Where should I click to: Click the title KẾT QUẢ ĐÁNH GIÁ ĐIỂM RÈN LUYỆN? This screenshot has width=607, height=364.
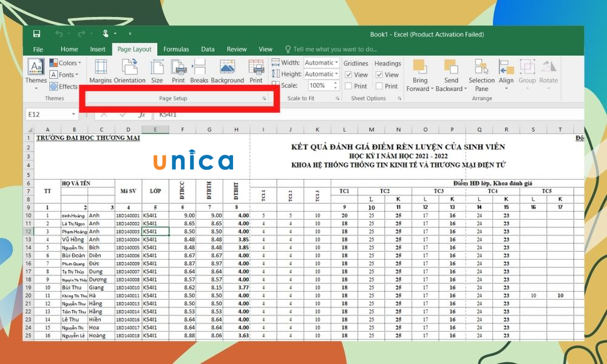point(398,147)
